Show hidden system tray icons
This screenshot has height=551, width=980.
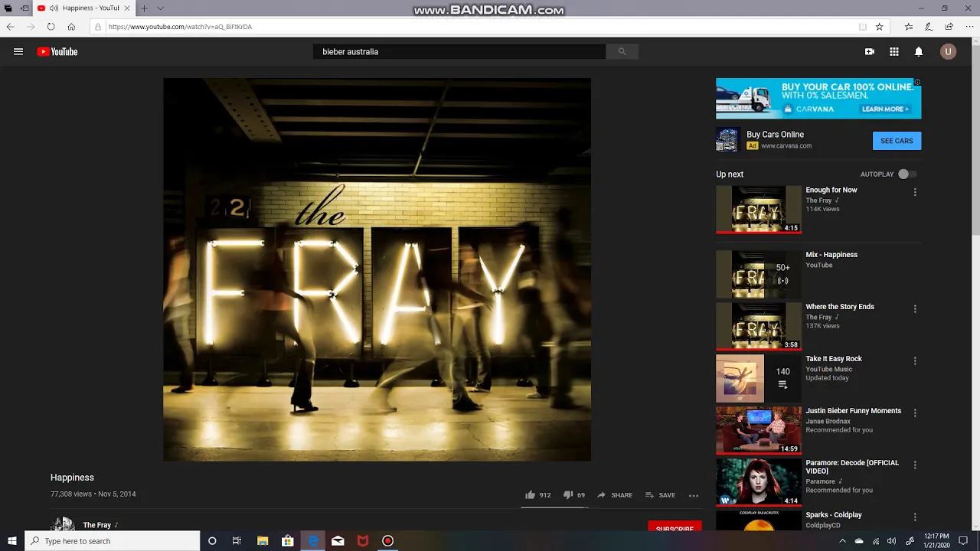tap(842, 541)
